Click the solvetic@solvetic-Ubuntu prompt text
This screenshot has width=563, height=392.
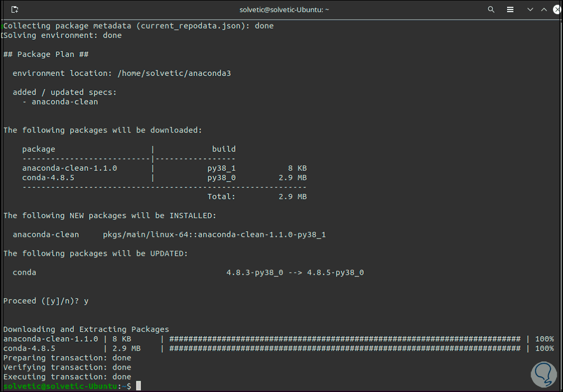[60, 387]
